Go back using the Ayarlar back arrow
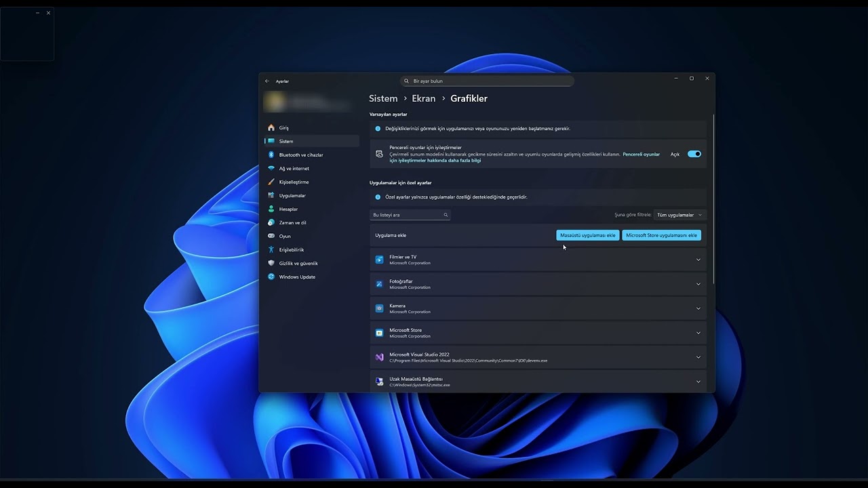Screen dimensions: 868x488 (267, 81)
